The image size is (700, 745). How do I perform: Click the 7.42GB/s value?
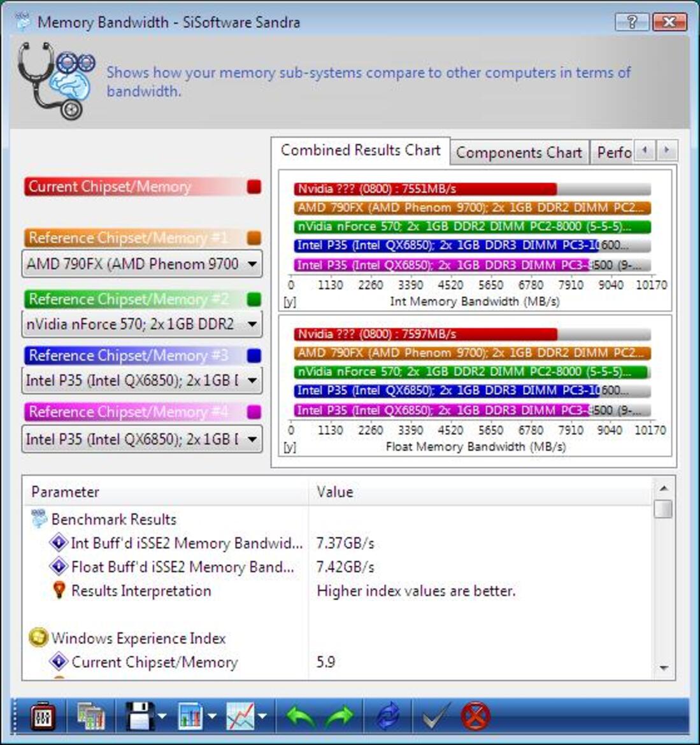[x=345, y=567]
